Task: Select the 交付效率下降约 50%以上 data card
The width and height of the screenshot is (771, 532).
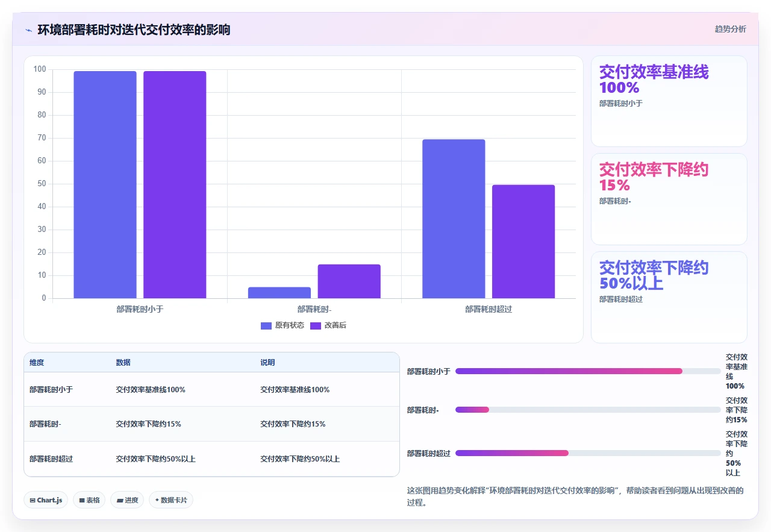Action: [669, 297]
